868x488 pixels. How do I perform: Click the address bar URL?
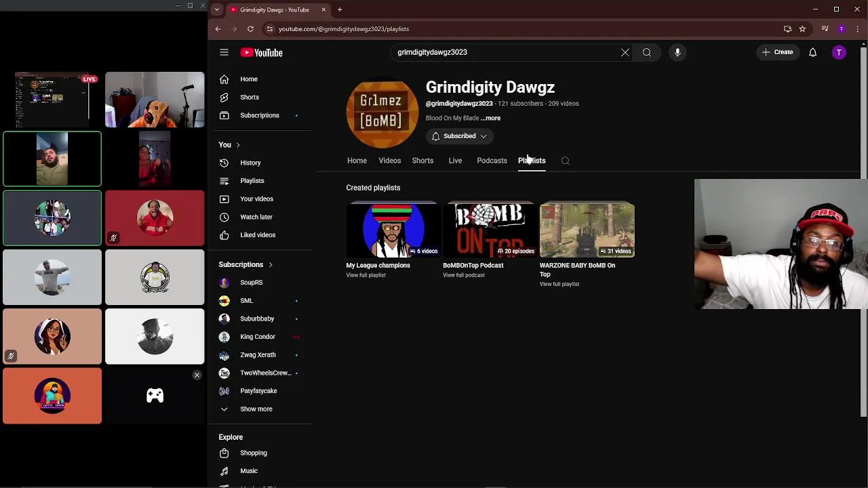(x=344, y=29)
